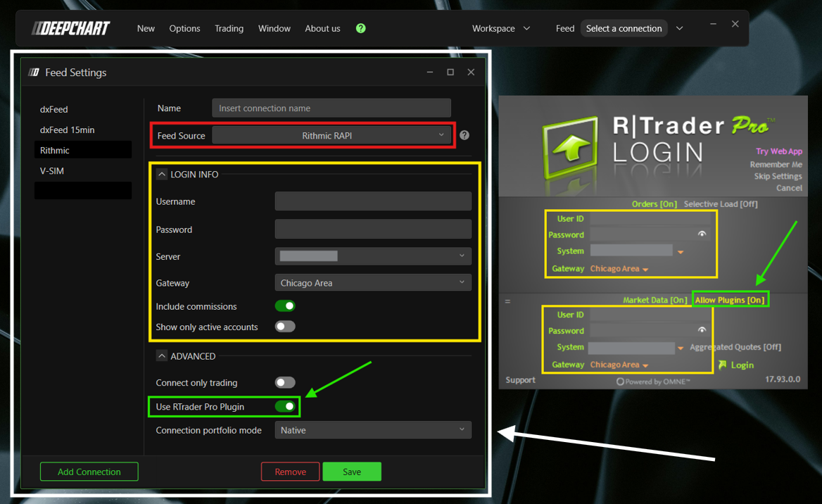
Task: Toggle Connect only trading switch
Action: tap(285, 382)
